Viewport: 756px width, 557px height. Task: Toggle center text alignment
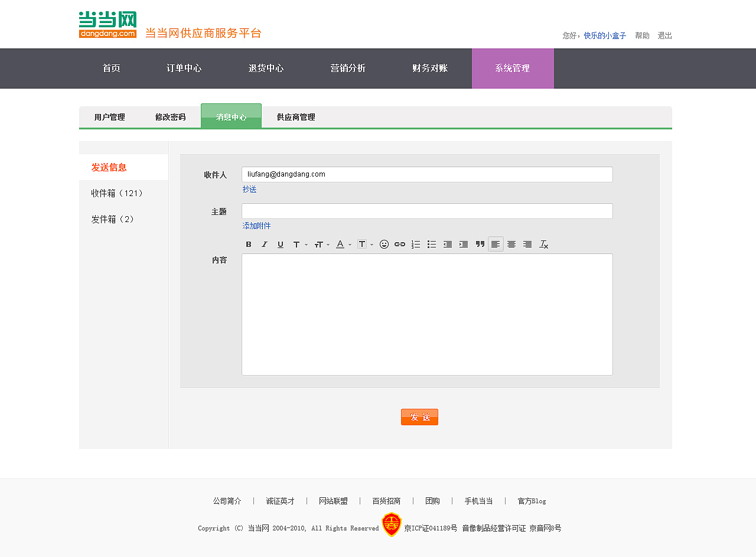tap(511, 244)
